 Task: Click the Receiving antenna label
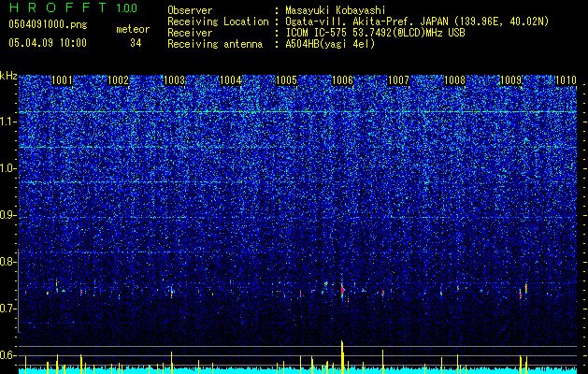[215, 44]
